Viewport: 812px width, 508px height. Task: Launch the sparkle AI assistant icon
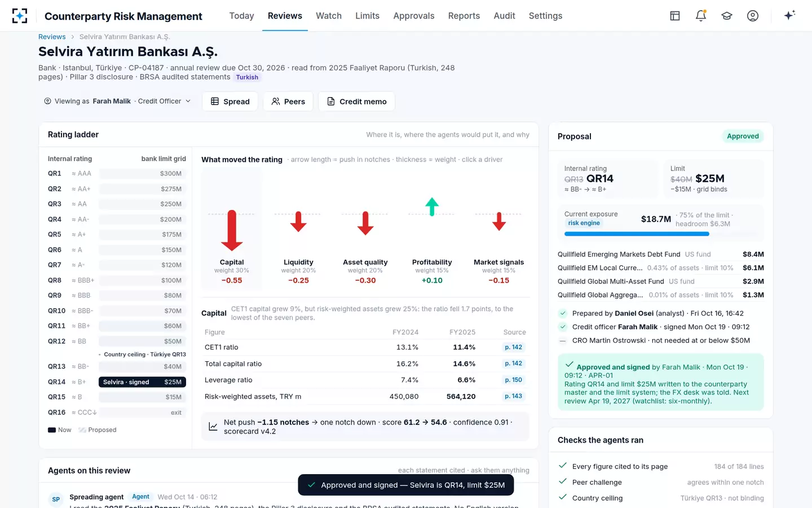(789, 15)
